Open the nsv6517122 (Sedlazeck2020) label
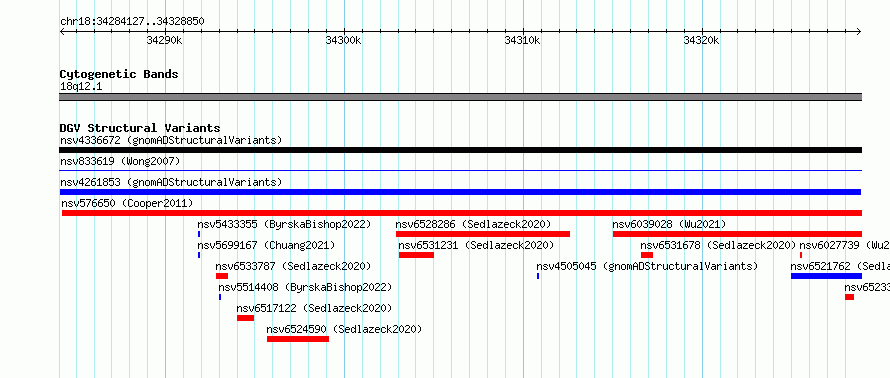The width and height of the screenshot is (890, 378). [314, 308]
